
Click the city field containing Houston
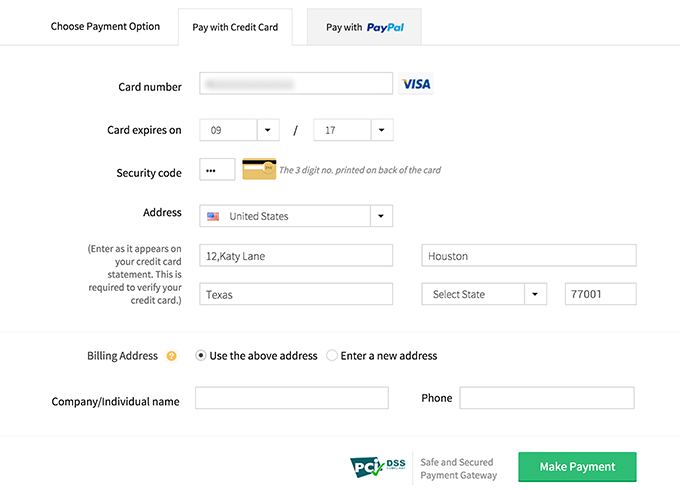[529, 256]
